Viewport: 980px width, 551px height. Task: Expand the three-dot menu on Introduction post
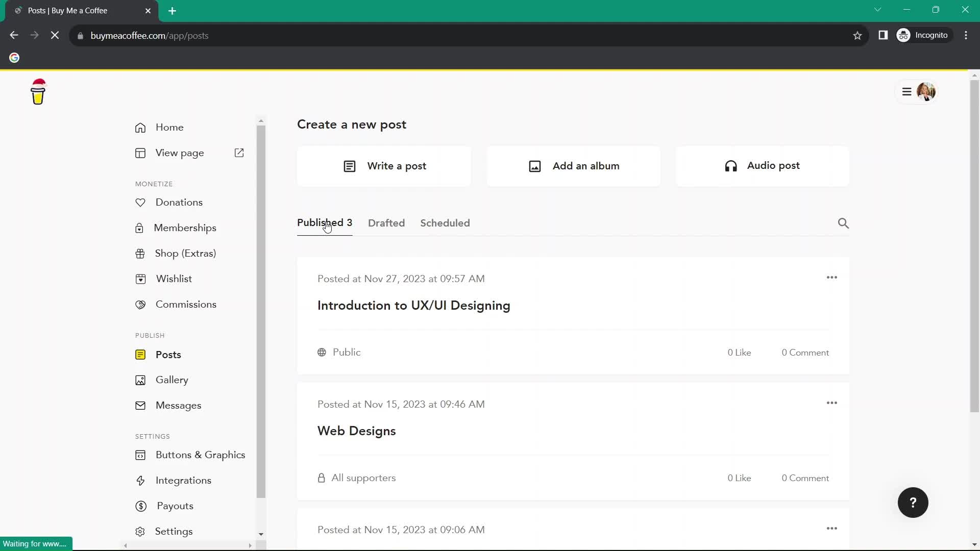(x=832, y=277)
